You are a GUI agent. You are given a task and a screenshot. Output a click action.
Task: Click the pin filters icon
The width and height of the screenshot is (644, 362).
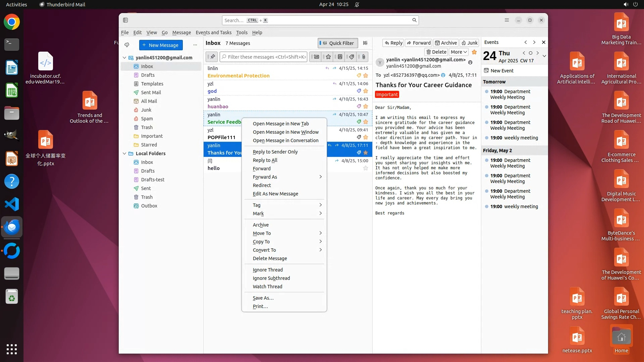212,57
